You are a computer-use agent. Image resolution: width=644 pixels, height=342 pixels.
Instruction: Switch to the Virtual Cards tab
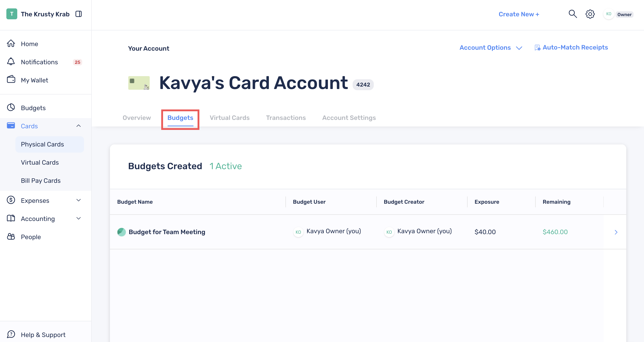(x=230, y=117)
